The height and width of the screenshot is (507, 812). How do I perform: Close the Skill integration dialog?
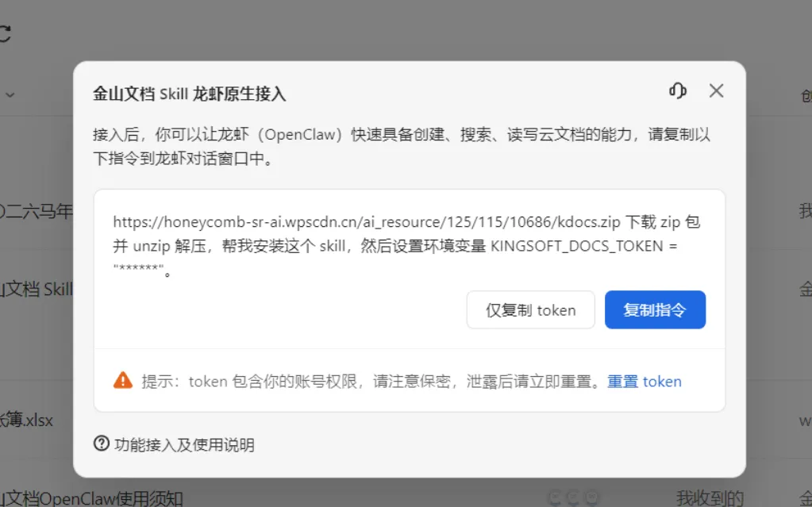716,90
